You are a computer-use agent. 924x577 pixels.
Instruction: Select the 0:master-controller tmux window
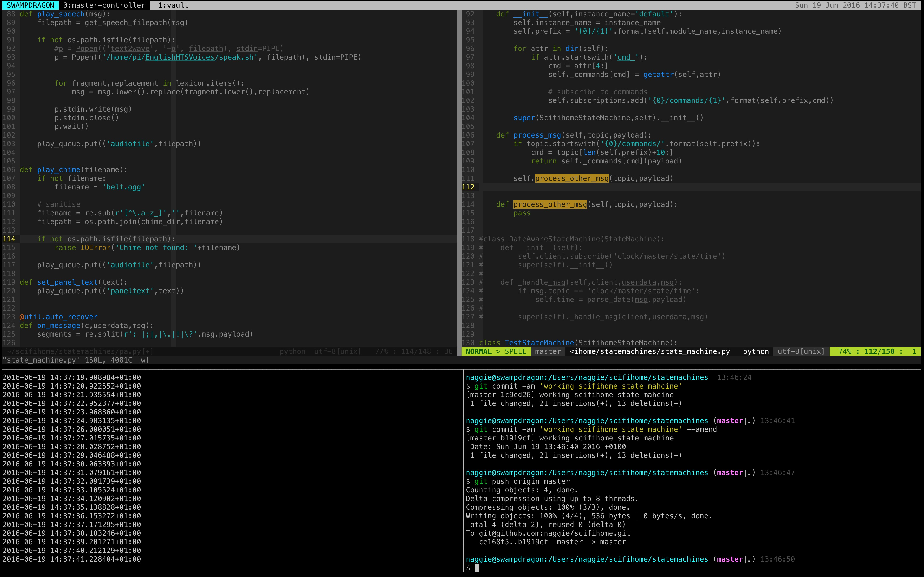coord(104,5)
